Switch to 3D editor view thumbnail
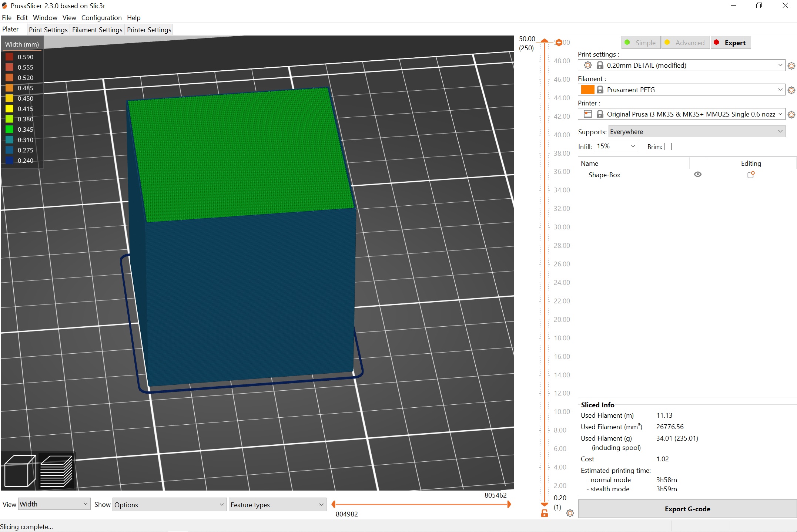 point(19,471)
